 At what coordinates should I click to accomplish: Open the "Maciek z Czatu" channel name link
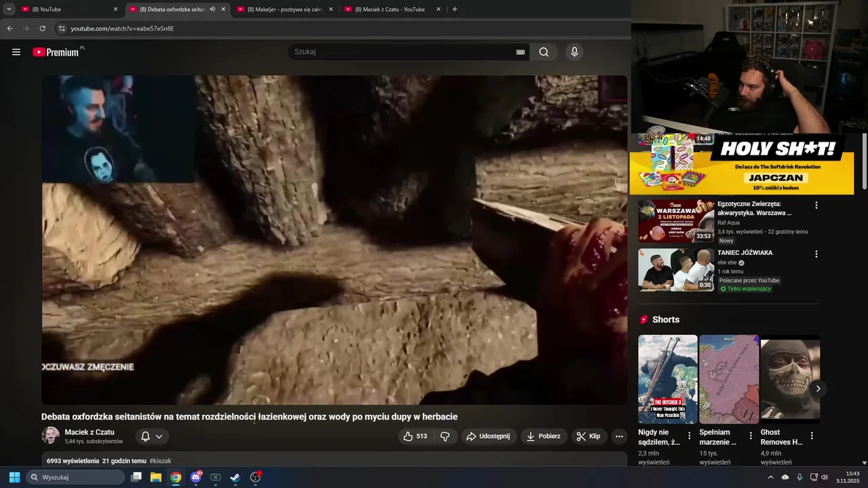[x=90, y=432]
